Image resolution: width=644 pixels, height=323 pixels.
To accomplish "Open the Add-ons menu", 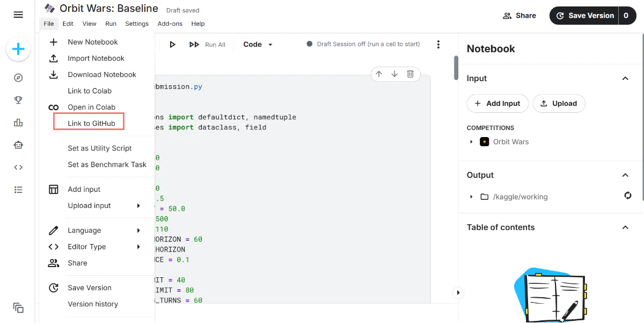I will pyautogui.click(x=170, y=24).
